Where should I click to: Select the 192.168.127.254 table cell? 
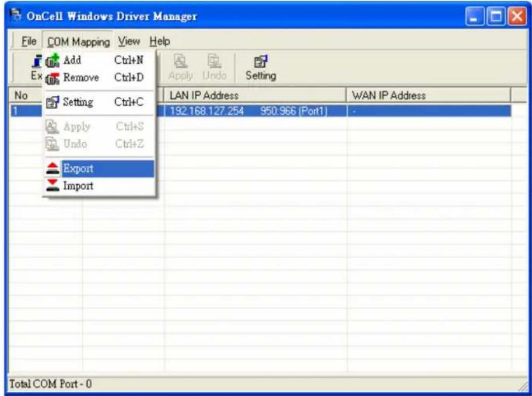tap(207, 111)
